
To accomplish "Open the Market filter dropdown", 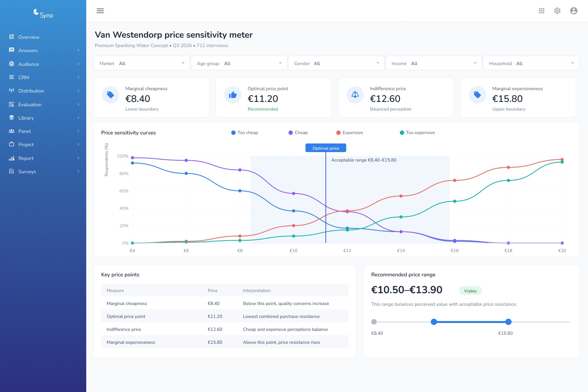I will (142, 63).
